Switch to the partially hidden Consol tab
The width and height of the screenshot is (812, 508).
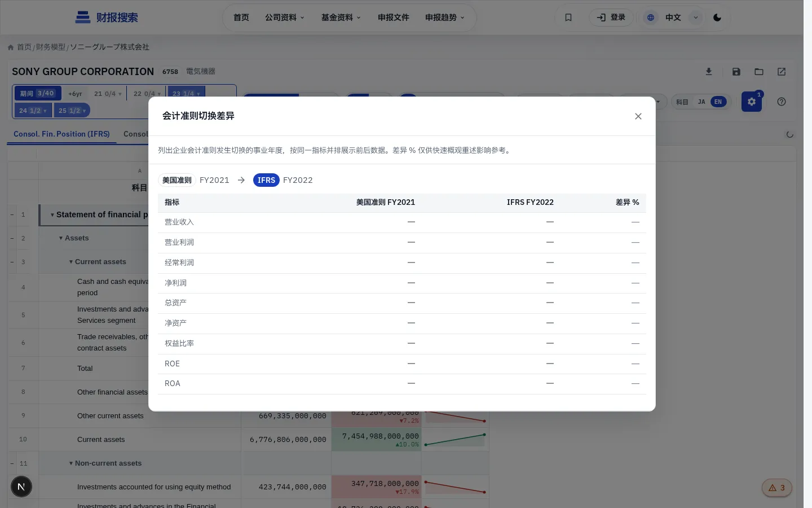coord(135,134)
